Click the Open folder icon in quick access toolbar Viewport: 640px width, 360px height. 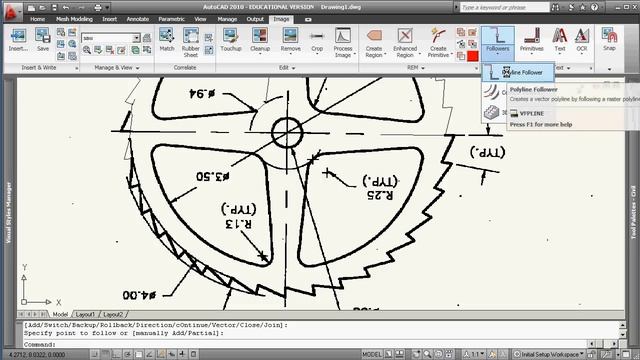point(42,7)
